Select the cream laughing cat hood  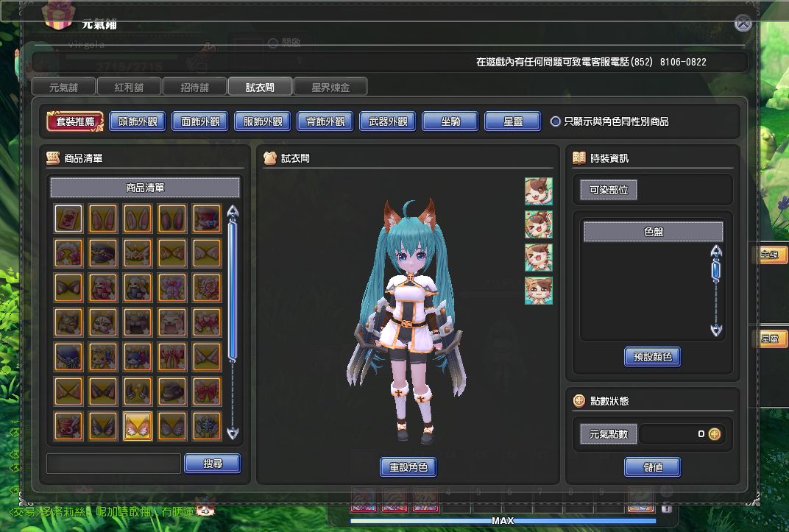pyautogui.click(x=172, y=322)
